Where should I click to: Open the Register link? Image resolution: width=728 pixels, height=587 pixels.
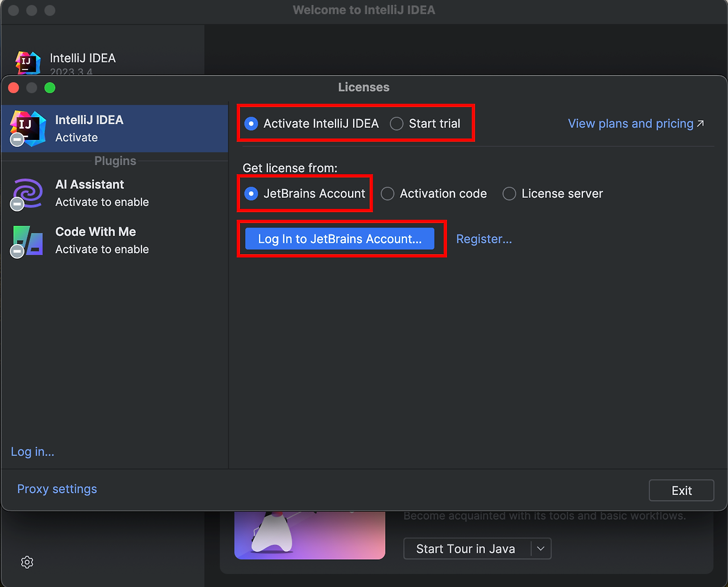click(x=484, y=239)
